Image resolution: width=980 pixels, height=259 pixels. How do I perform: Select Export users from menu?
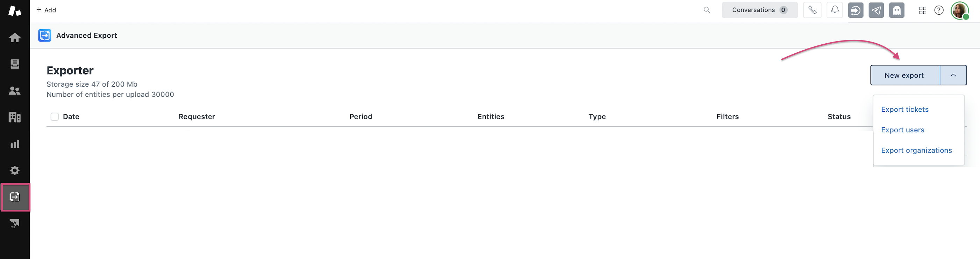[x=902, y=130]
